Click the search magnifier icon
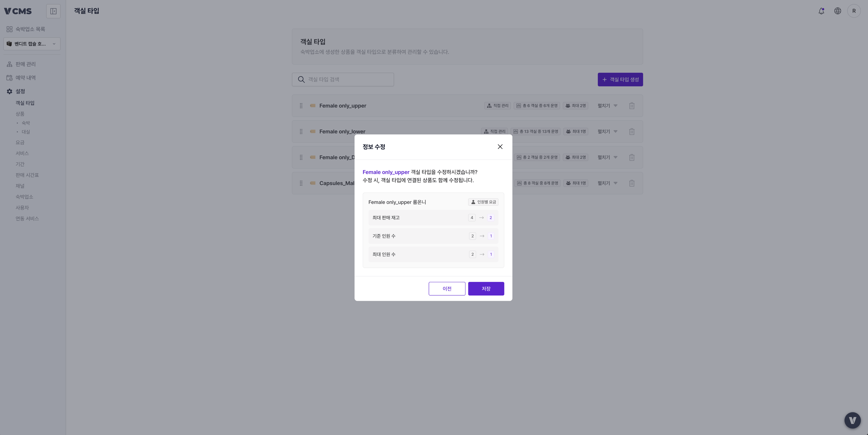The height and width of the screenshot is (435, 868). [301, 79]
